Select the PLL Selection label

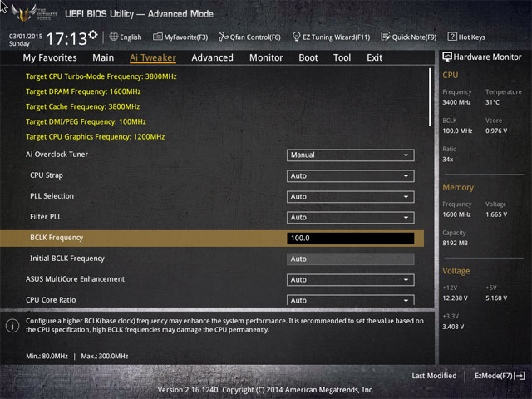[52, 196]
